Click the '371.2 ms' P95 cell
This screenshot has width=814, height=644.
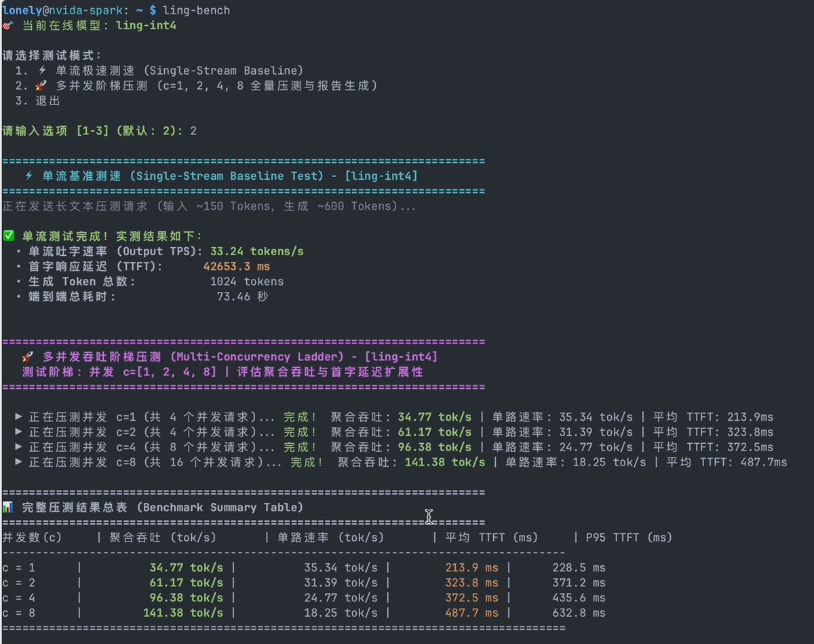click(x=579, y=582)
